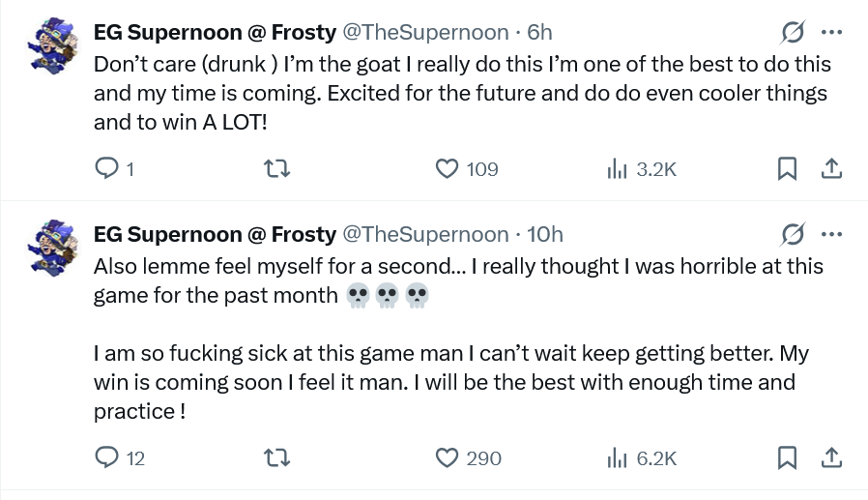Bookmark the 6h tweet
The height and width of the screenshot is (500, 868).
point(787,169)
